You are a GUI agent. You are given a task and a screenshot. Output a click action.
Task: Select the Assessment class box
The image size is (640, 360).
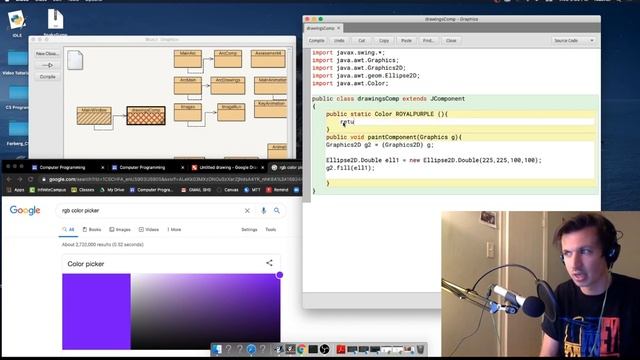tap(268, 59)
